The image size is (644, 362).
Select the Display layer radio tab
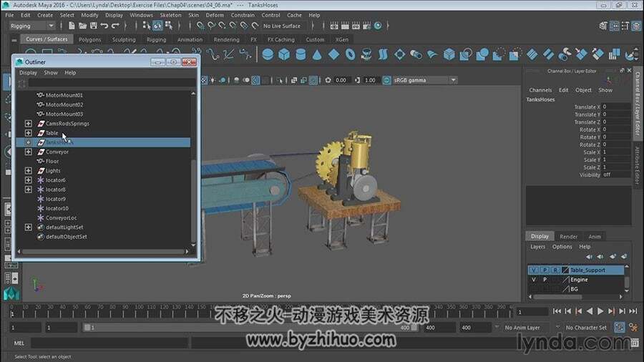(x=540, y=236)
